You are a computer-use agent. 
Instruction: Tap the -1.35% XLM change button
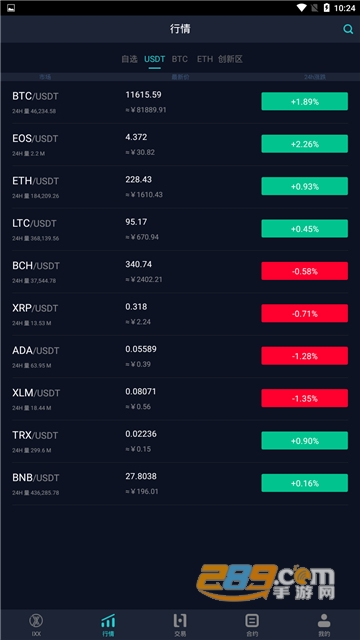coord(304,398)
